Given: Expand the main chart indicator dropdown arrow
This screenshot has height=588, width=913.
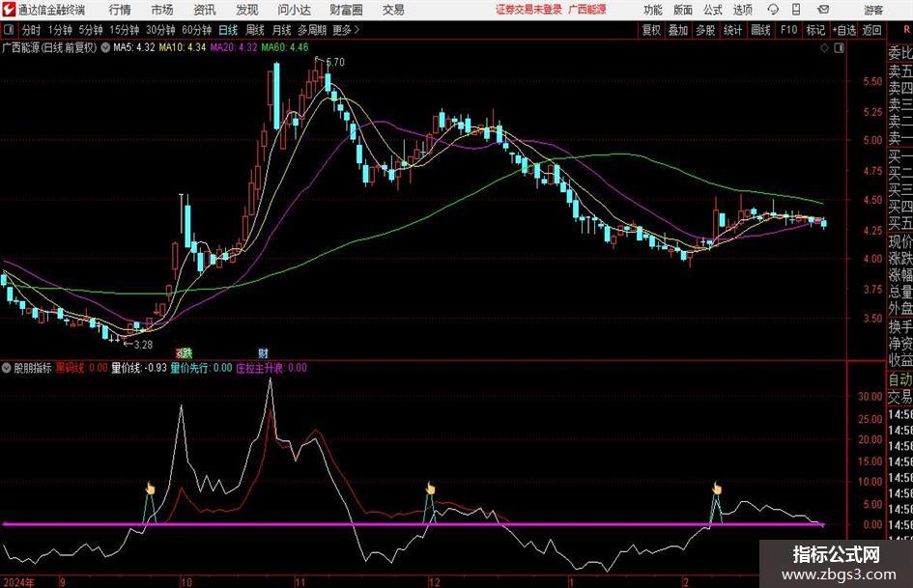Looking at the screenshot, I should coord(105,47).
